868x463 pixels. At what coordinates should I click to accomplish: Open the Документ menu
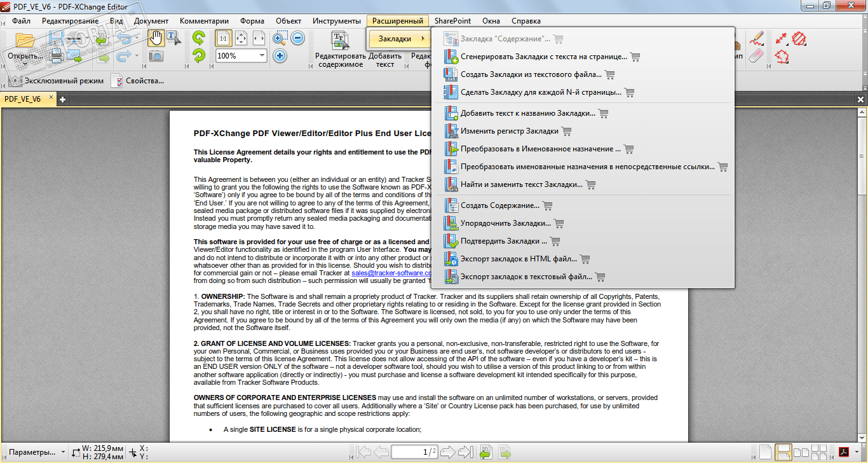click(151, 21)
